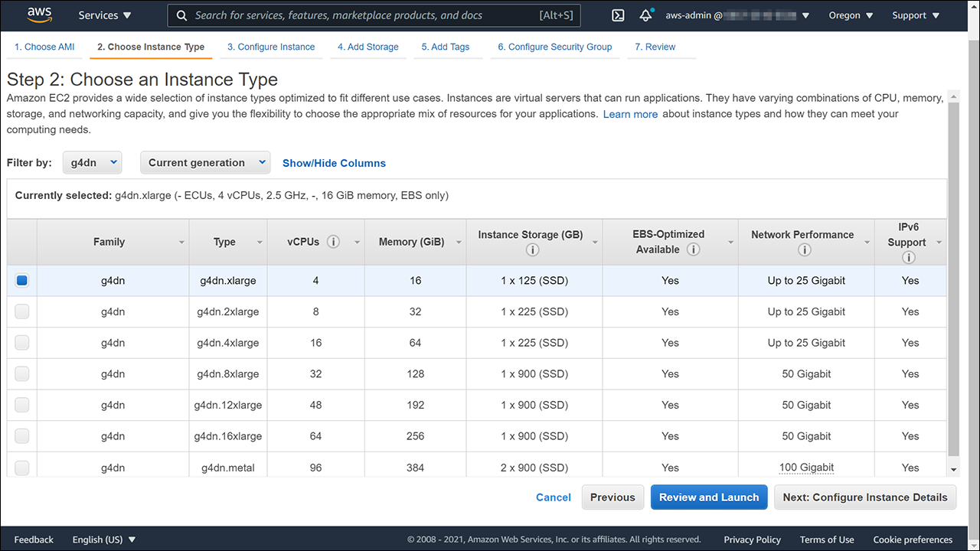Open the Network Performance column sort arrow
This screenshot has height=551, width=980.
point(867,243)
